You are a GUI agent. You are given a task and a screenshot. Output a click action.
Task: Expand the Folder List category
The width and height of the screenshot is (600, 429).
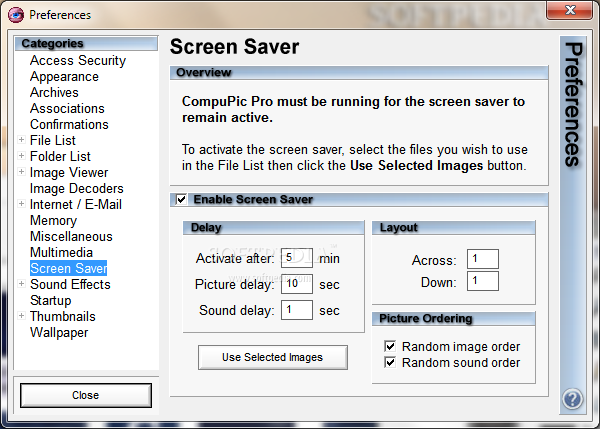22,156
